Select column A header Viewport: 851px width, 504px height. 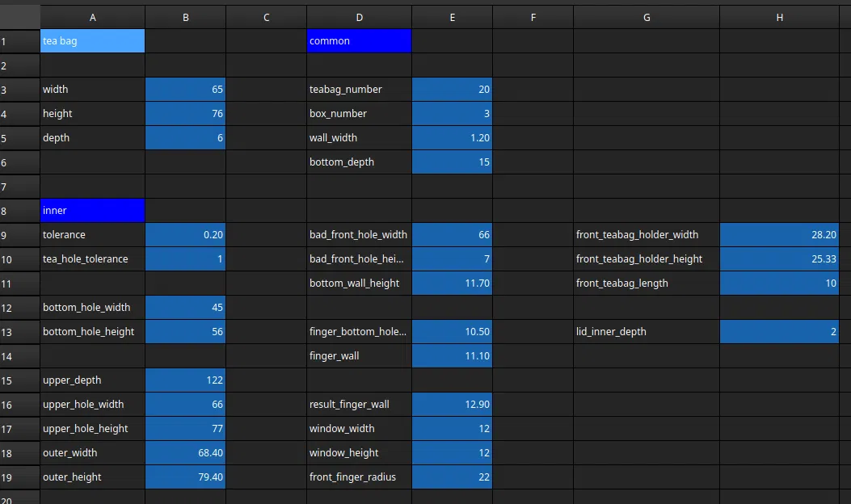[92, 18]
